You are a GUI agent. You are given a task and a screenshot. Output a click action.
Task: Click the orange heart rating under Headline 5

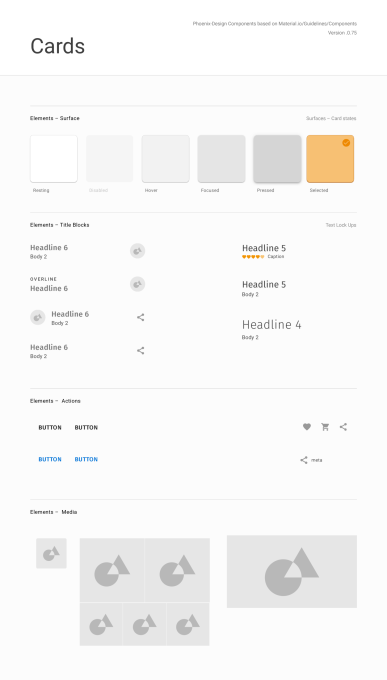[x=253, y=257]
